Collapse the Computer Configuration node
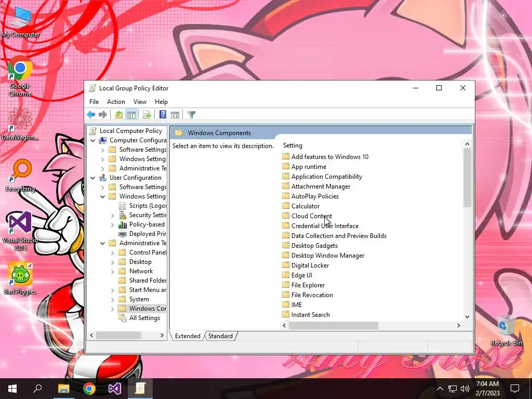The image size is (532, 399). [92, 140]
